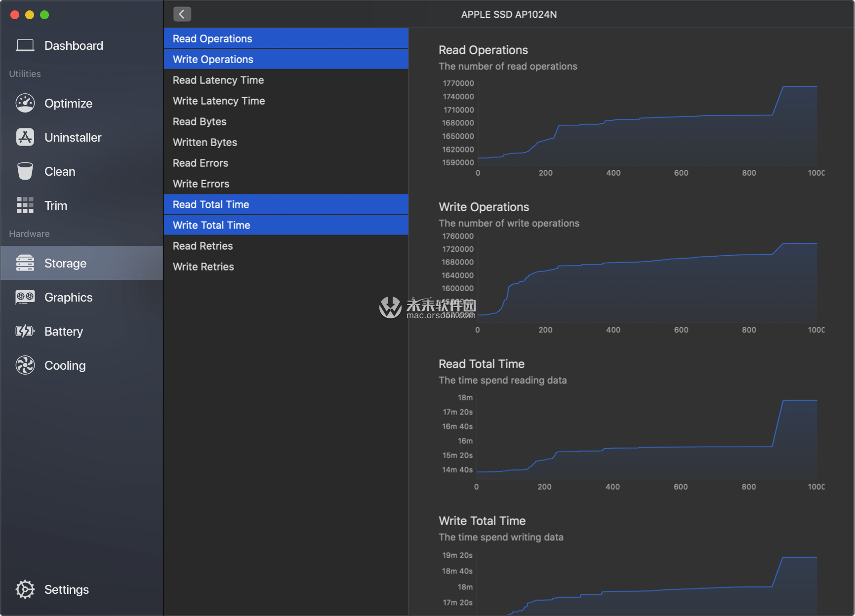The image size is (855, 616).
Task: Click 'The time spend reading data' text
Action: tap(502, 380)
